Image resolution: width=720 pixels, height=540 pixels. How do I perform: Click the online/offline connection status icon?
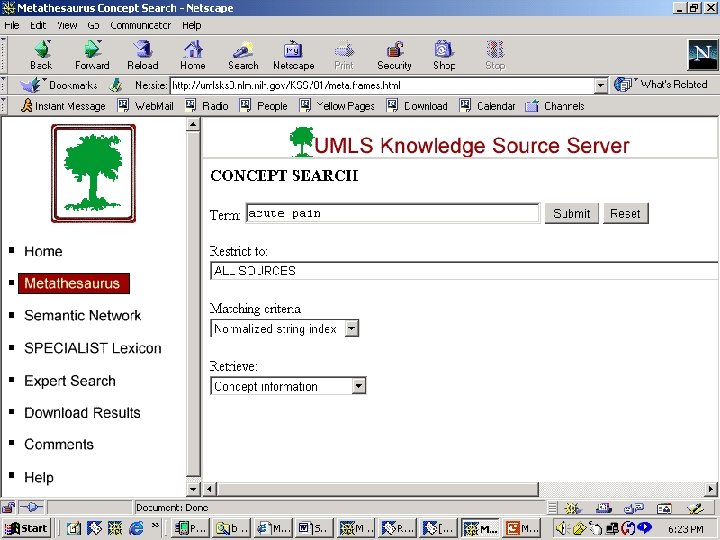[x=31, y=507]
